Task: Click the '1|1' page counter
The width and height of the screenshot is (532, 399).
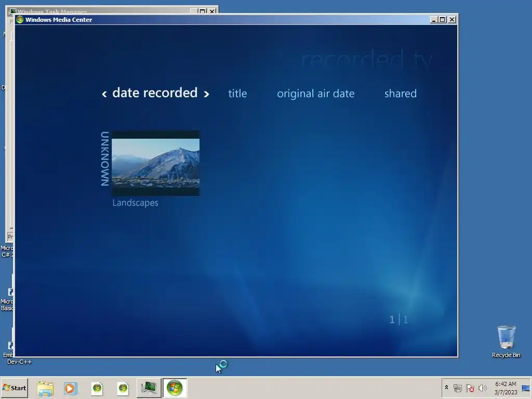Action: click(398, 320)
